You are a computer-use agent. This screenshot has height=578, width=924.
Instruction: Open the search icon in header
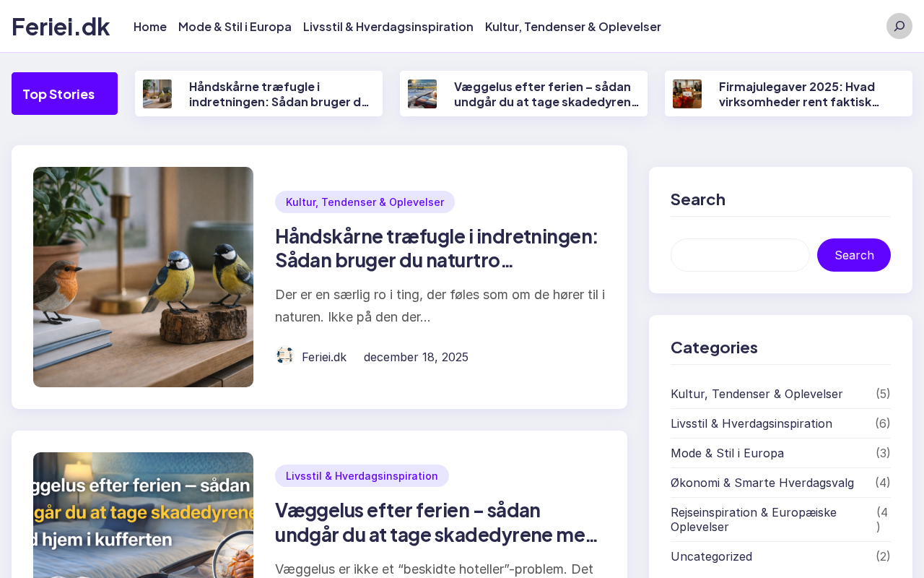pyautogui.click(x=899, y=26)
